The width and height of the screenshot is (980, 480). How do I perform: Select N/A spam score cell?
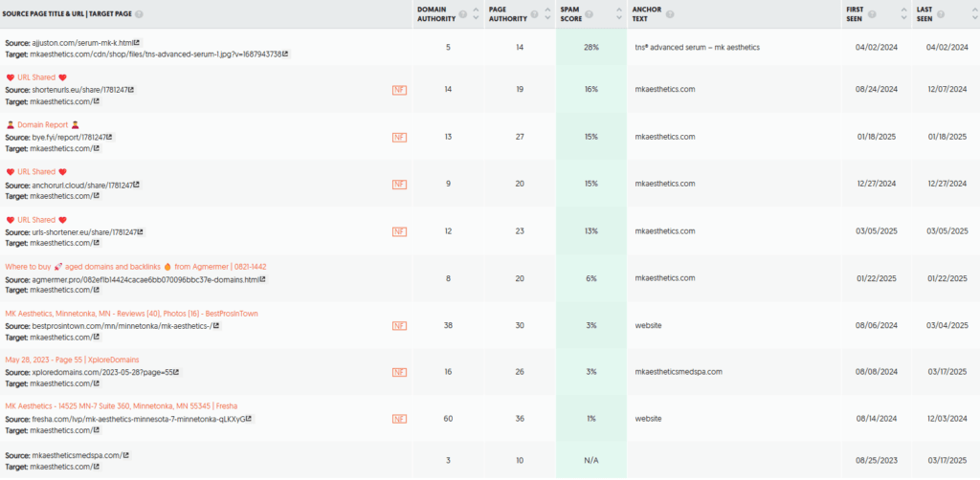[590, 461]
